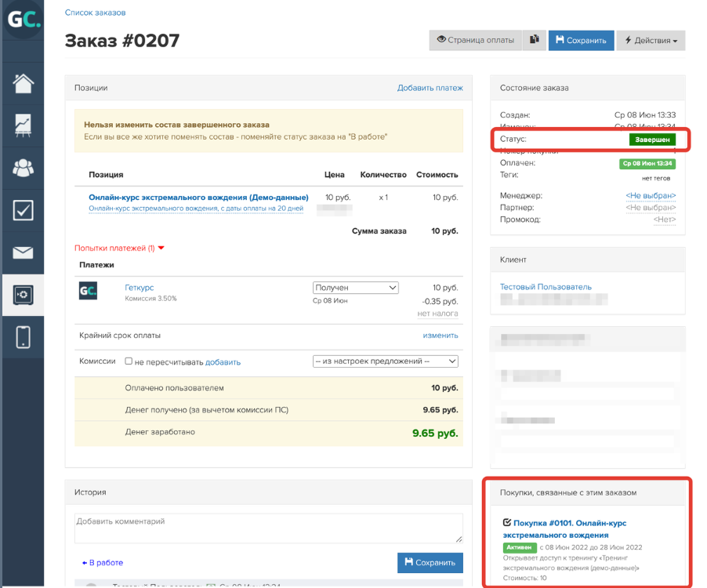Viewport: 707px width, 588px height.
Task: Click the "Добавить платеж" link
Action: click(430, 88)
